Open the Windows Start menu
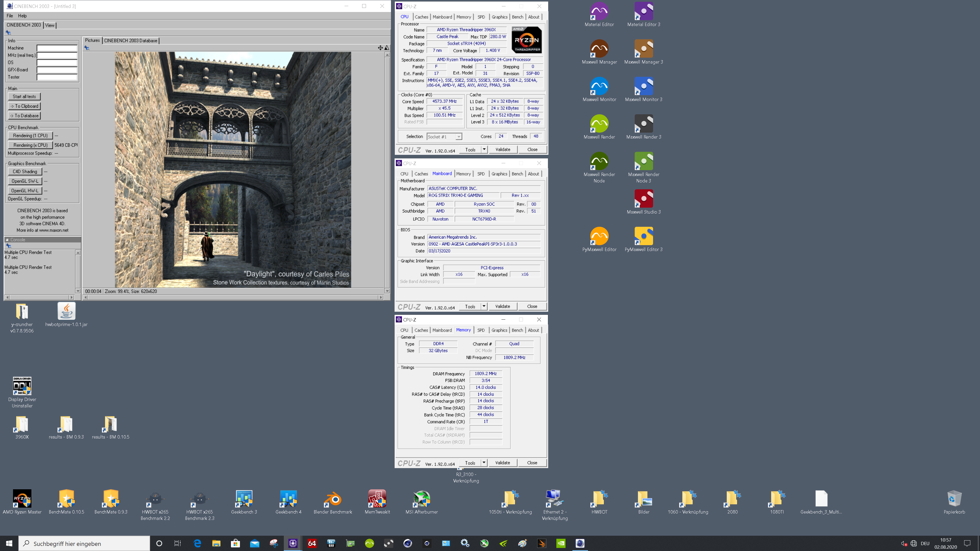Image resolution: width=980 pixels, height=551 pixels. point(9,543)
